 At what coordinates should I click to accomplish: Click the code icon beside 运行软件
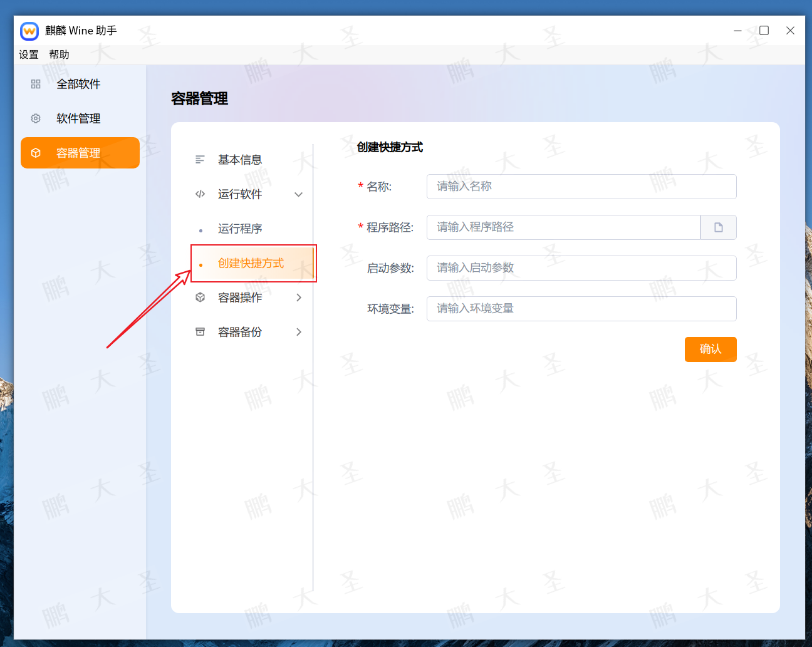(x=200, y=194)
